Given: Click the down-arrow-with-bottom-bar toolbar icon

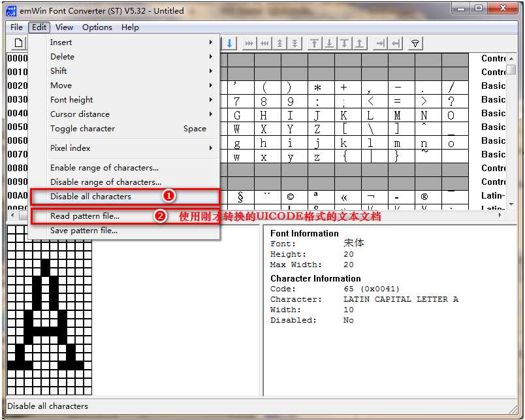Looking at the screenshot, I should (330, 43).
